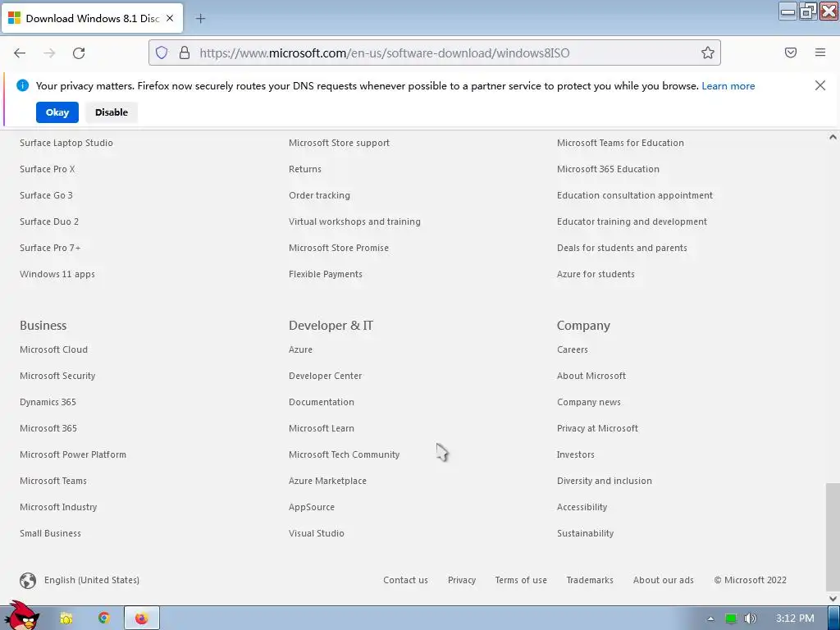Screen dimensions: 840x630
Task: Select Firefox in the taskbar
Action: [141, 619]
